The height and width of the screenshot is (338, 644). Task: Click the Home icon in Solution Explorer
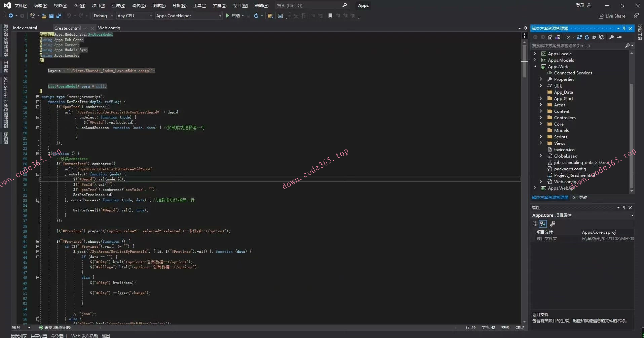550,37
